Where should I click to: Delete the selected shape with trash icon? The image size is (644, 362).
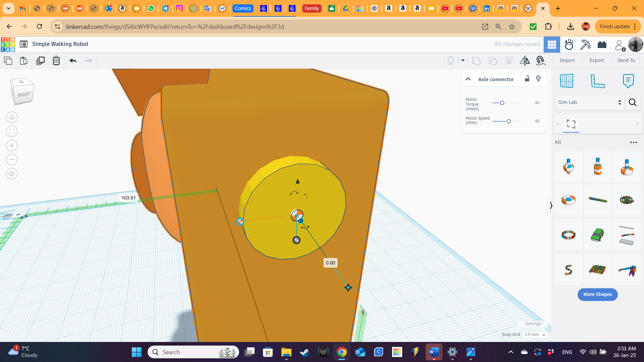[56, 61]
